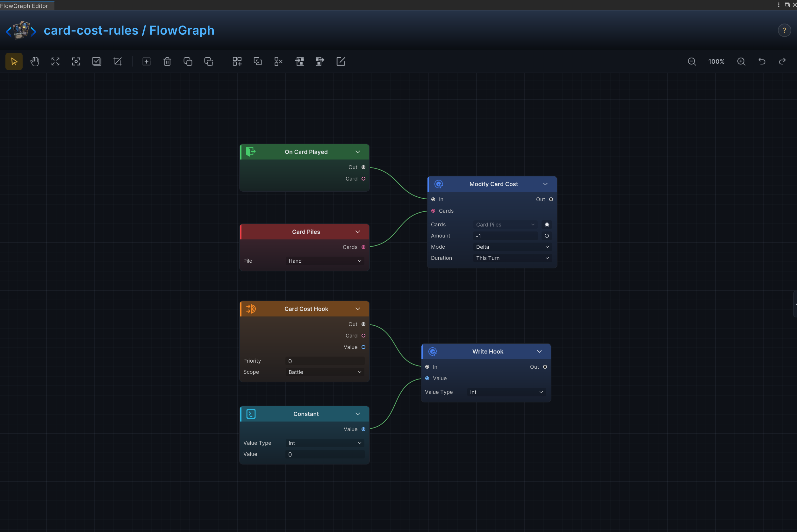
Task: Open the Pile dropdown set to Hand
Action: coord(325,261)
